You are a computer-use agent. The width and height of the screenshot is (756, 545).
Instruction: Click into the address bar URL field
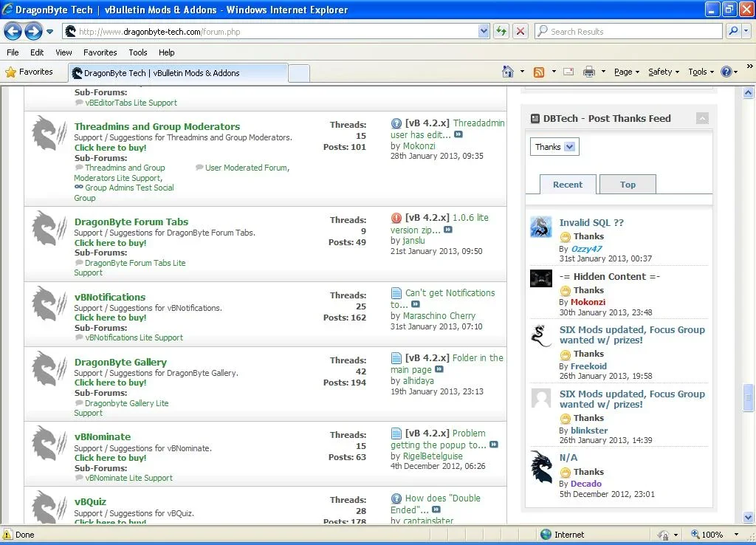tap(278, 32)
